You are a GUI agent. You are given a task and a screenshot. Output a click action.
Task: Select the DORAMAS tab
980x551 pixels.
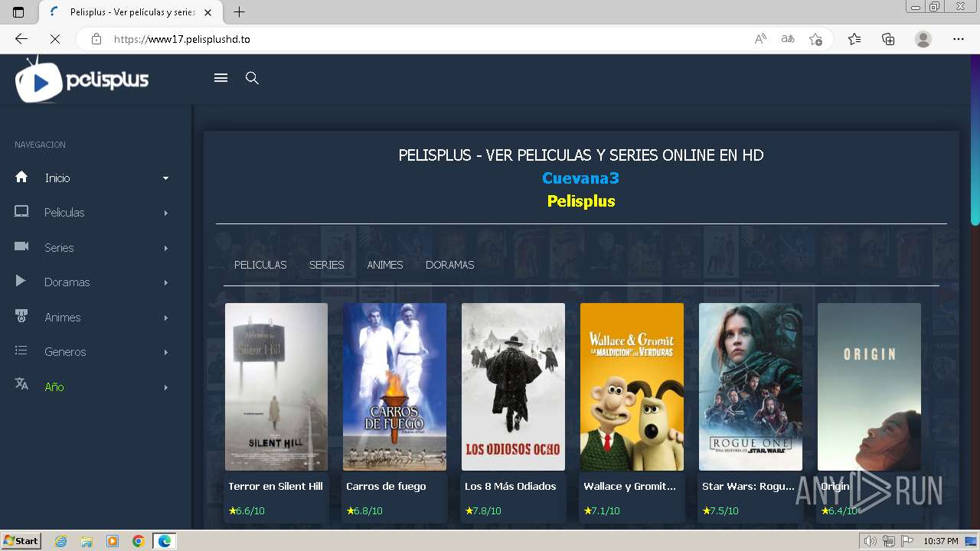click(x=450, y=265)
